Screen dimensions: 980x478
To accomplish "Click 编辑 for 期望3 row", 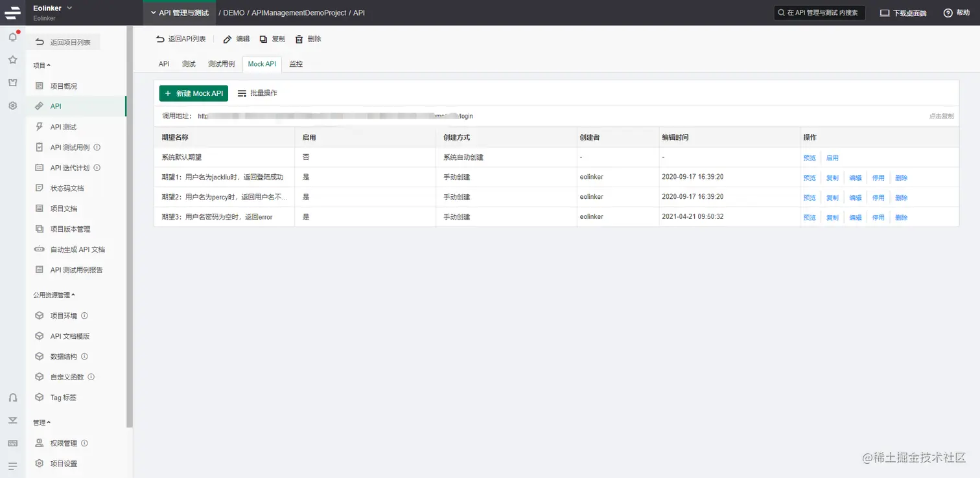I will click(x=856, y=218).
